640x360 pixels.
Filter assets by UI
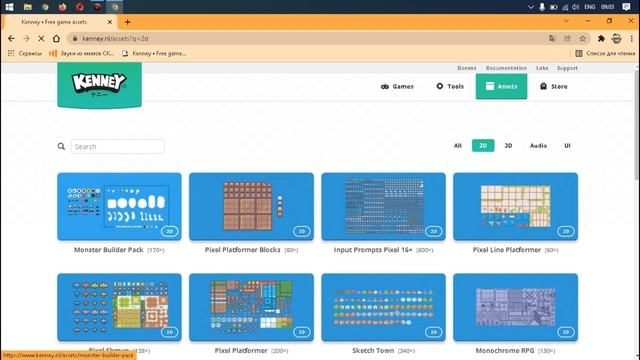(567, 146)
